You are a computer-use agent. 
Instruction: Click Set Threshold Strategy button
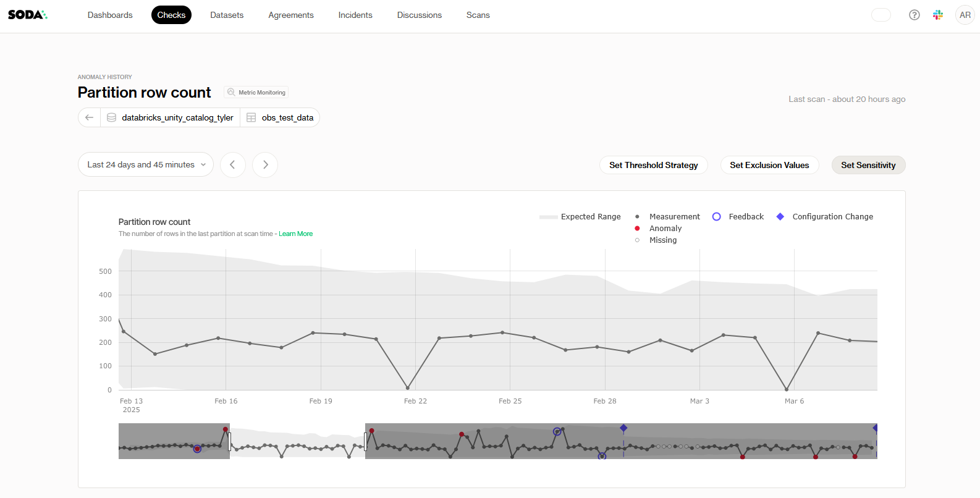653,165
